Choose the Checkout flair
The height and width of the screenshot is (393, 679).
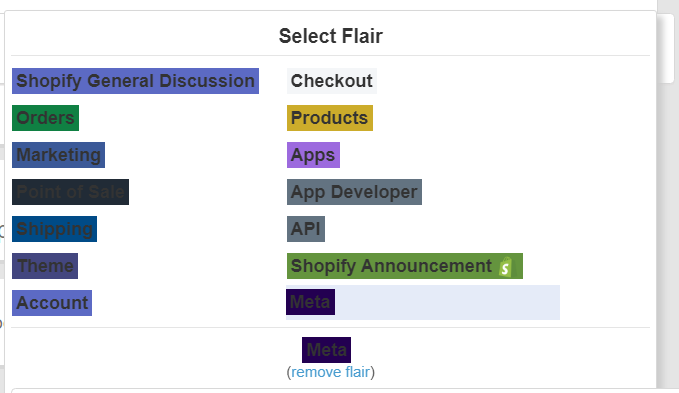click(x=332, y=81)
